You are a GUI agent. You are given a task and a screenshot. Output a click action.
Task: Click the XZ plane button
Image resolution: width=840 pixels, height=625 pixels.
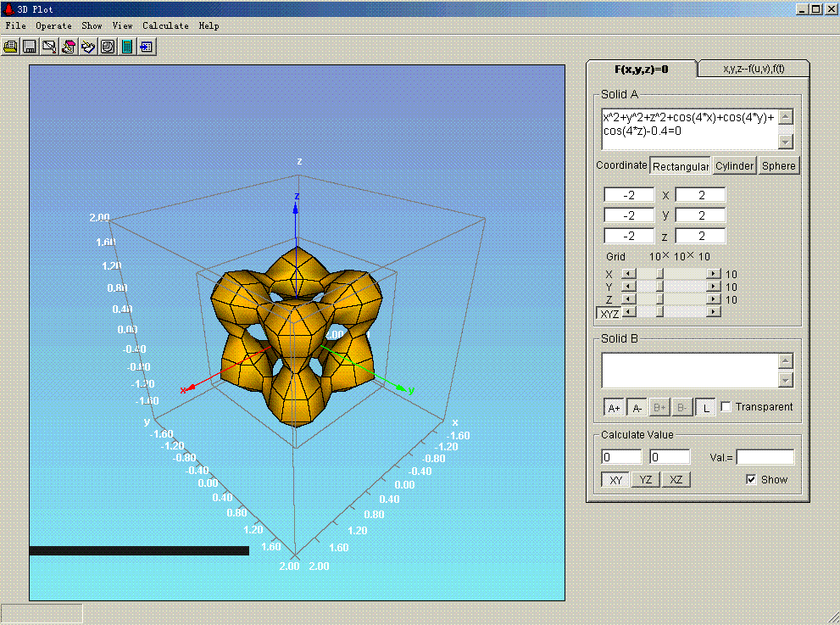click(x=676, y=480)
